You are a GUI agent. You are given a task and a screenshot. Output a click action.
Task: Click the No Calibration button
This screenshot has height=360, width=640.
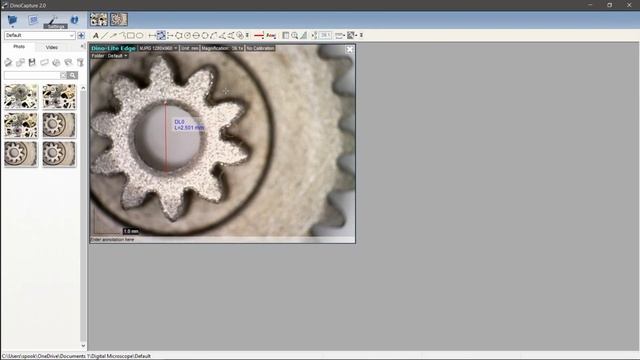[260, 48]
